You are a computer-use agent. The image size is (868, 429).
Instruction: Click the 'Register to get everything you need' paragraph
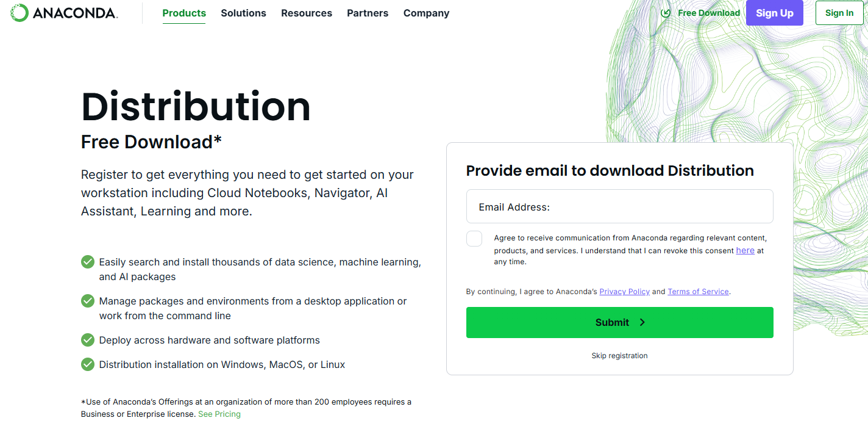point(247,193)
